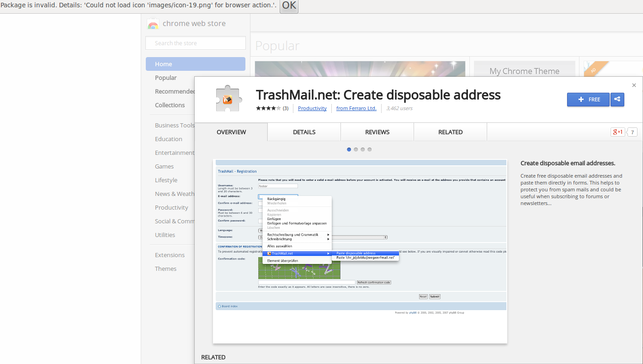Open the Popular sidebar section
Image resolution: width=643 pixels, height=364 pixels.
click(166, 78)
